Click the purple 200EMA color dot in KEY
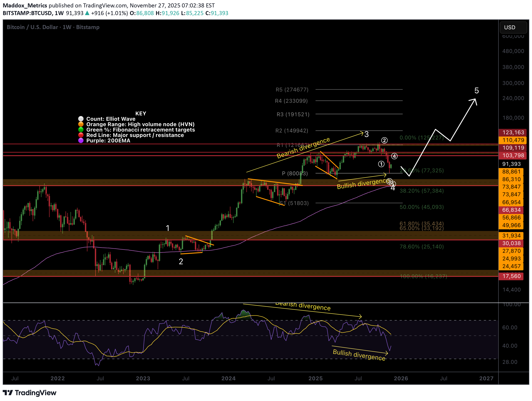Viewport: 532px width, 401px height. click(x=81, y=141)
